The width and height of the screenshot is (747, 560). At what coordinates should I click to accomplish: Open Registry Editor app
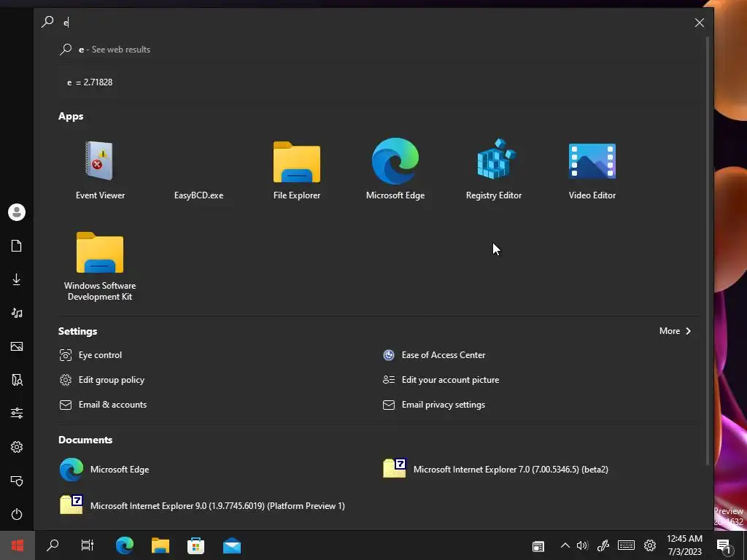(x=494, y=169)
